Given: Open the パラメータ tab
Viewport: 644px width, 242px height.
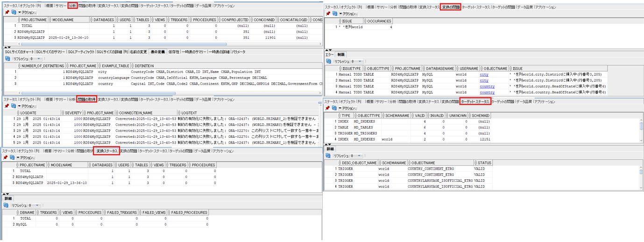Looking at the screenshot, I should (x=239, y=52).
